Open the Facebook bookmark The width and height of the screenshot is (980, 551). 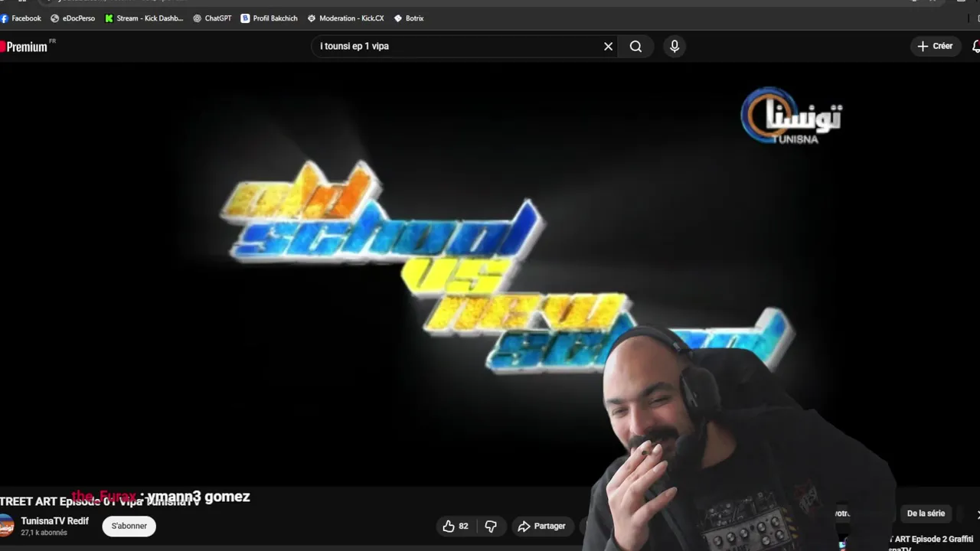(21, 18)
